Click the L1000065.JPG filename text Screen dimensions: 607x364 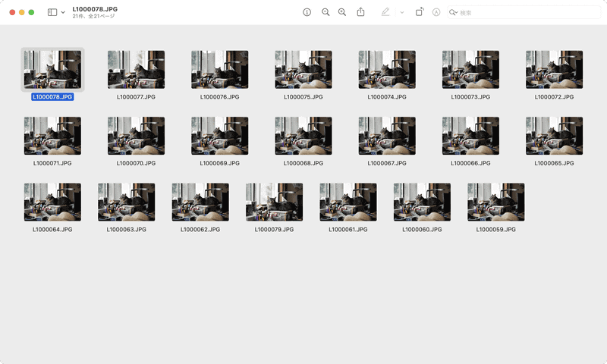(555, 163)
